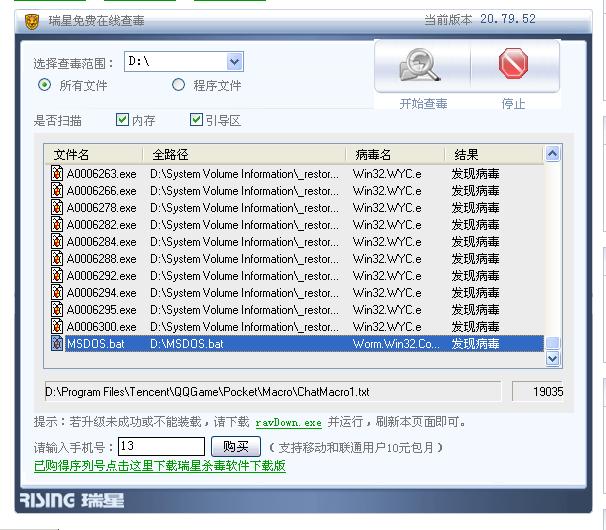Click virus file icon for A0006278.exe
The image size is (606, 530).
[57, 207]
